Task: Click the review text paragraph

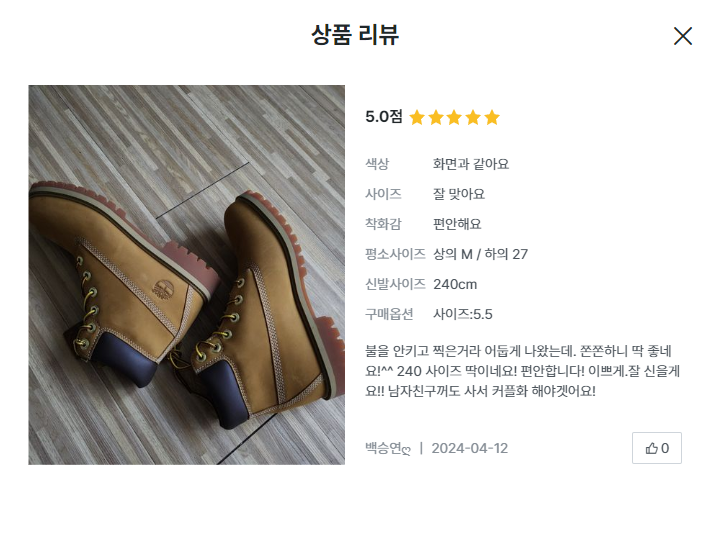Action: click(510, 370)
